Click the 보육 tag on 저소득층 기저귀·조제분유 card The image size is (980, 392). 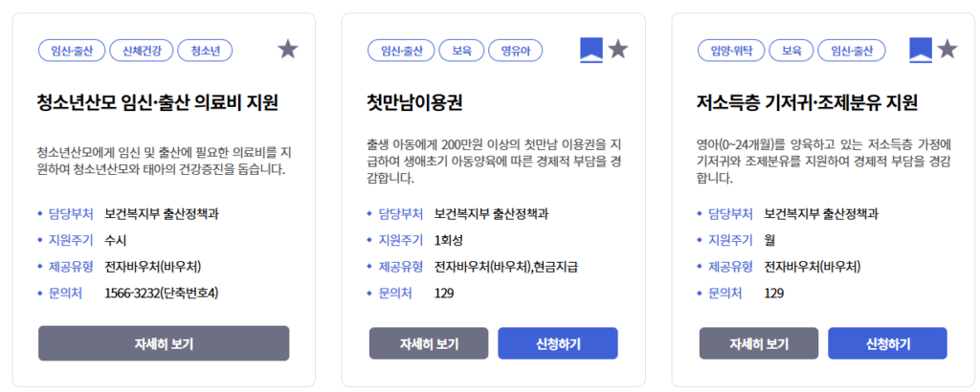(791, 50)
